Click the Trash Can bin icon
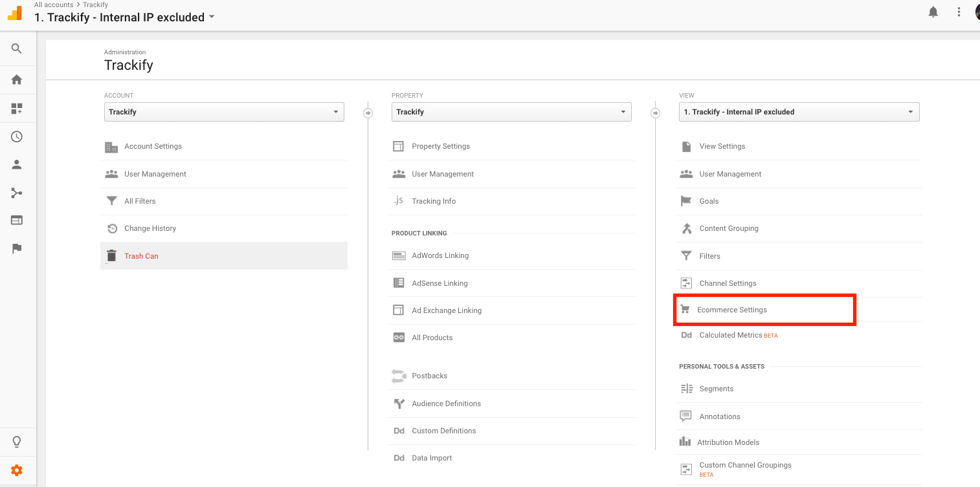This screenshot has height=487, width=980. (x=111, y=256)
